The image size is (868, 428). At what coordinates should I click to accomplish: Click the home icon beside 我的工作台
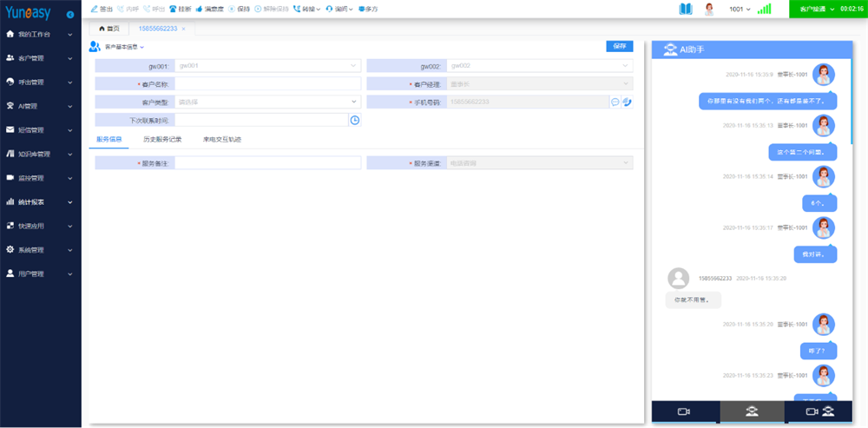tap(10, 34)
